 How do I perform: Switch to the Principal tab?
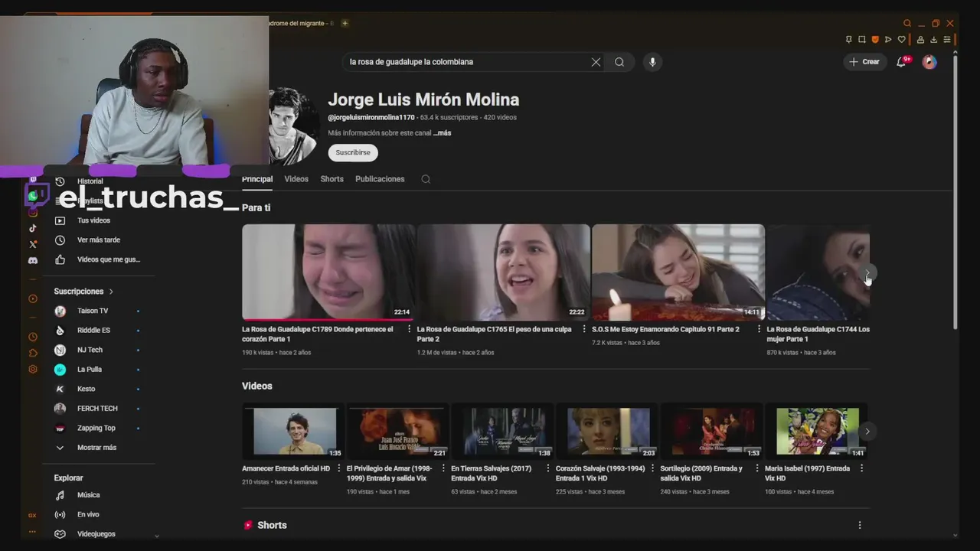(x=257, y=179)
